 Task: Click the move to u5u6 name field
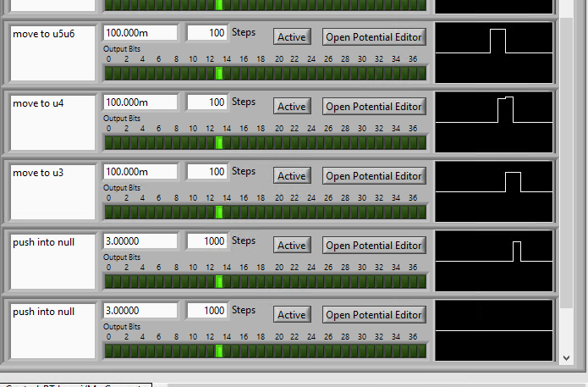(x=52, y=53)
